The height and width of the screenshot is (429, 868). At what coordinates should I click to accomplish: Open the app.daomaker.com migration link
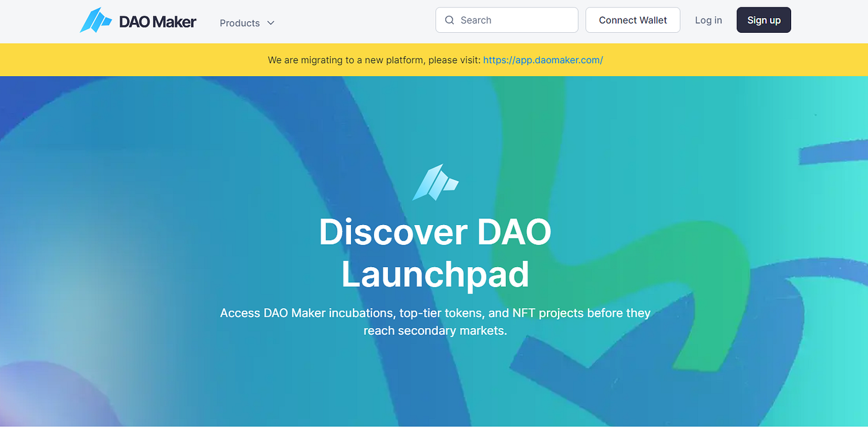(542, 60)
